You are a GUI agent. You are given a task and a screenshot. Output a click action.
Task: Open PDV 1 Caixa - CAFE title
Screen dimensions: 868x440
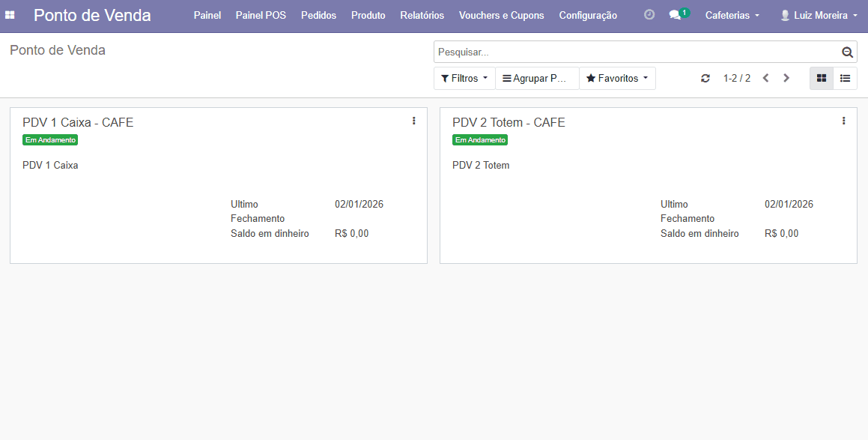[x=78, y=122]
